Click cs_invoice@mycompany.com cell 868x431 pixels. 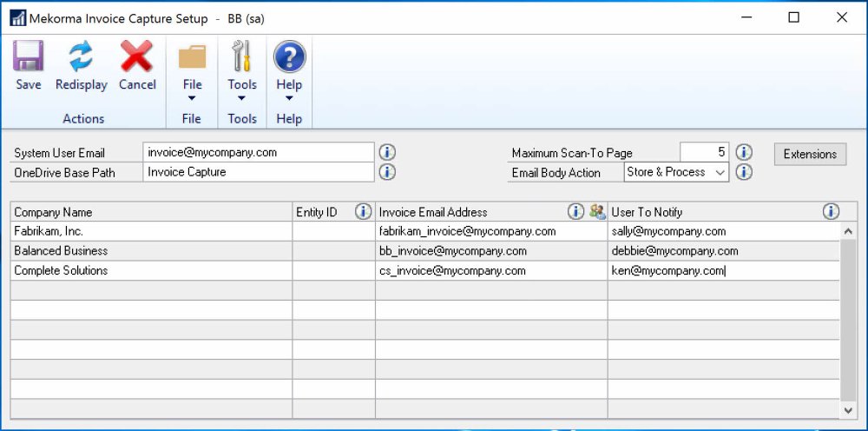point(491,270)
